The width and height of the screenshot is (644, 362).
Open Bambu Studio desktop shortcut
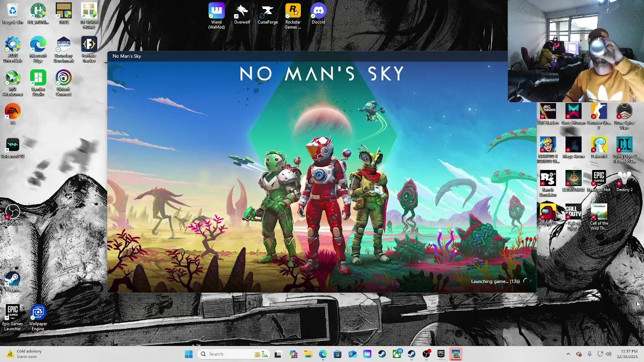click(x=38, y=83)
